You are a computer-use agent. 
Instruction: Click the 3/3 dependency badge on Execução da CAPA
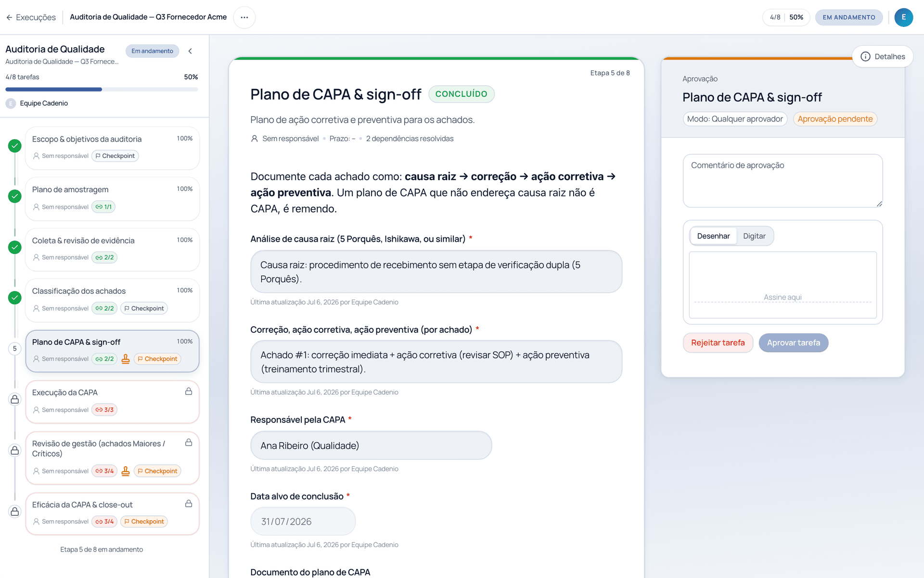pyautogui.click(x=104, y=410)
